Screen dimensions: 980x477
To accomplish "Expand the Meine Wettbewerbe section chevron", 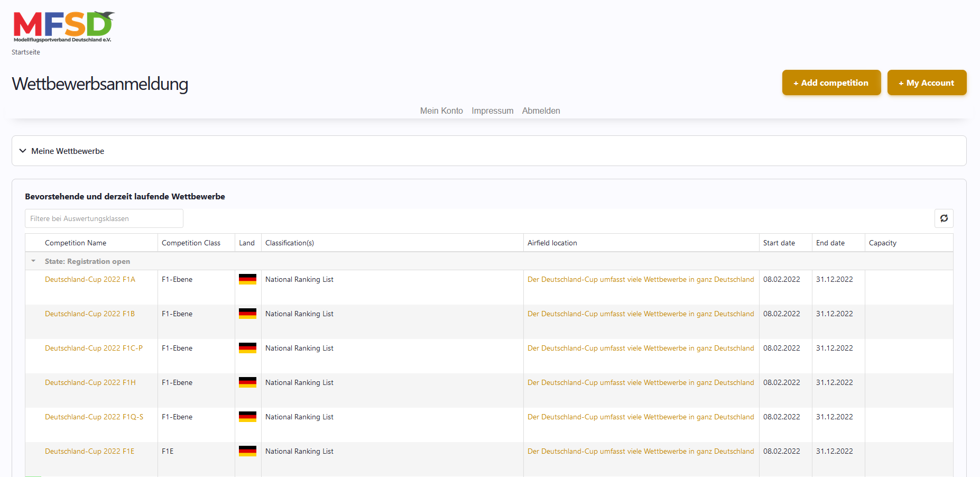I will click(x=23, y=151).
